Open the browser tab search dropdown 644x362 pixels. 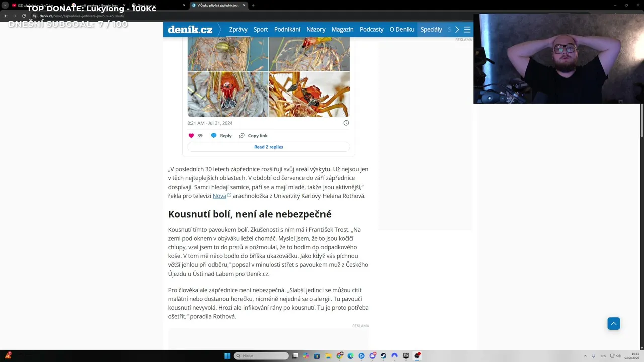pos(5,5)
